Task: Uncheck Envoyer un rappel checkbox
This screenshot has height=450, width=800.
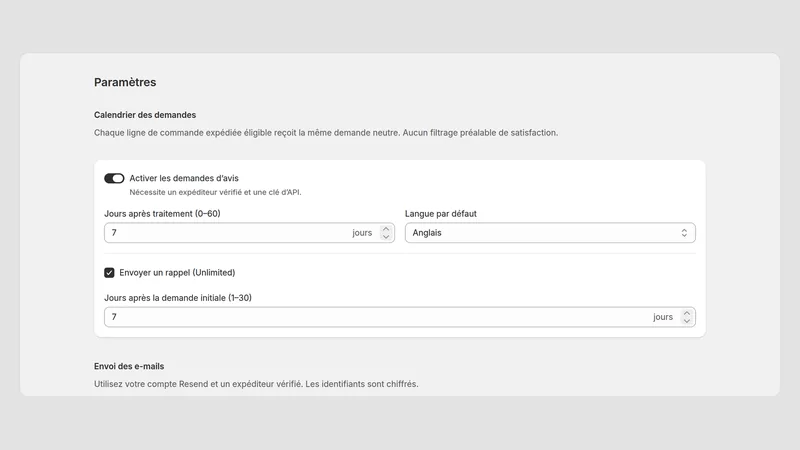Action: coord(109,272)
